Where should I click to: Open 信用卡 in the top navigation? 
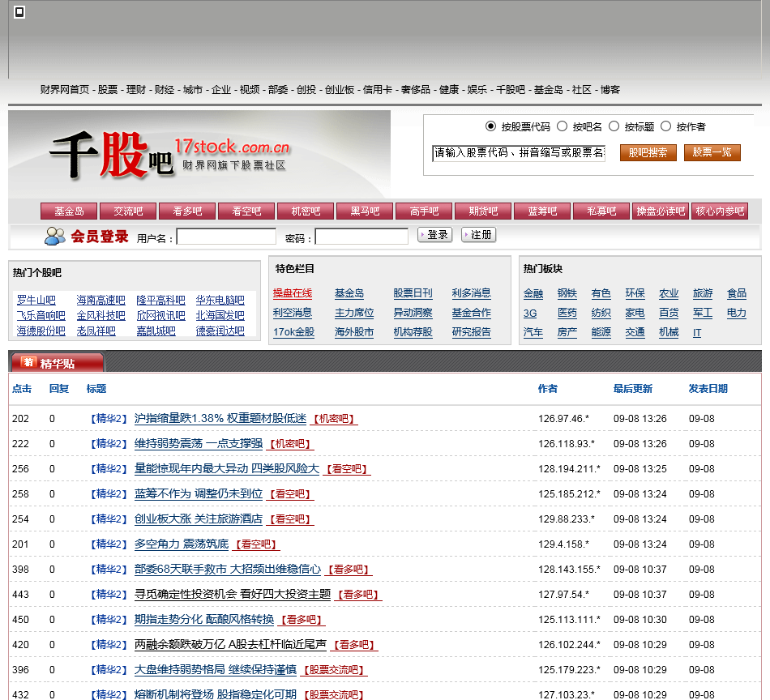(378, 89)
